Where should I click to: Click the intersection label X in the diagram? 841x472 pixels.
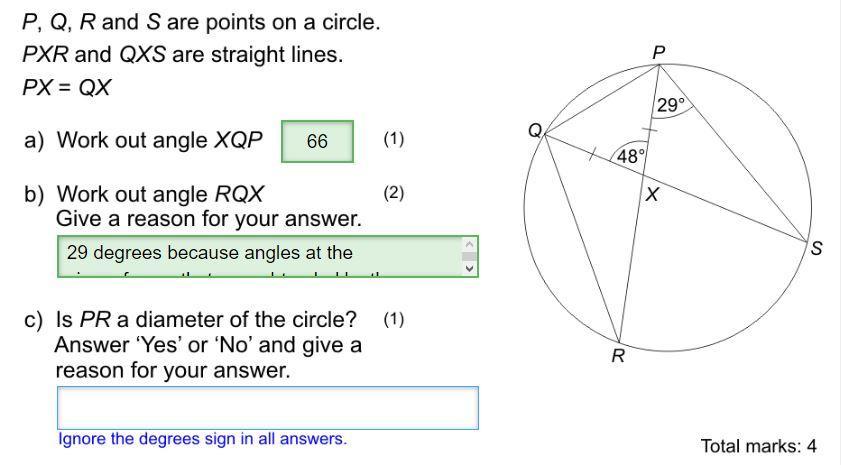pyautogui.click(x=652, y=194)
